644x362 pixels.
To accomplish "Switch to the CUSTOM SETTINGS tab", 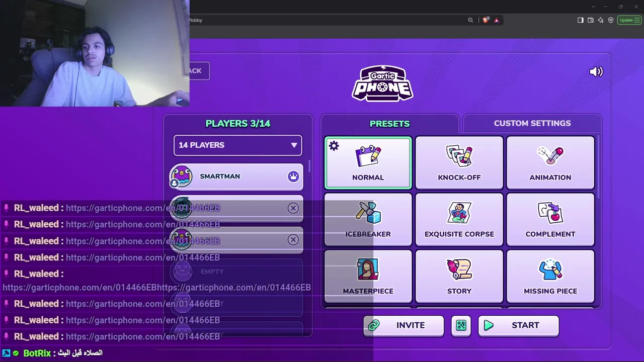I will (x=532, y=123).
